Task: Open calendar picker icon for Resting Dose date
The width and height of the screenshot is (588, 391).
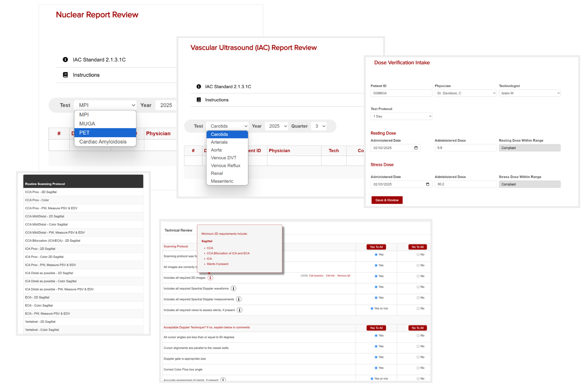Action: click(x=416, y=148)
